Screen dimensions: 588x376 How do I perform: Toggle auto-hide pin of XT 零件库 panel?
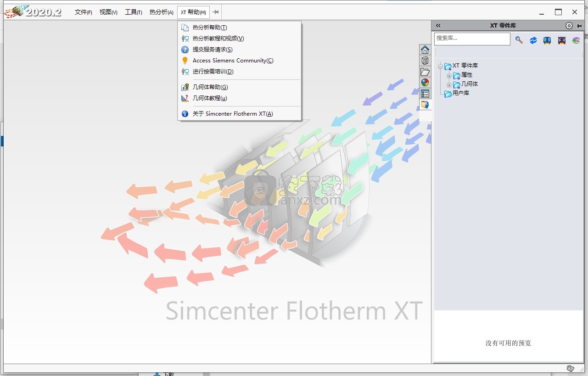tap(578, 26)
